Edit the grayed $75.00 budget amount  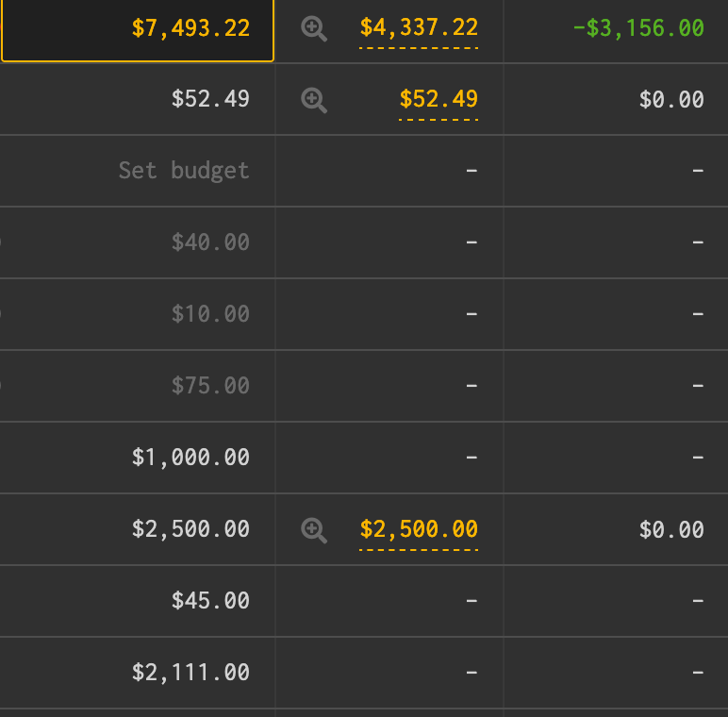[x=210, y=386]
